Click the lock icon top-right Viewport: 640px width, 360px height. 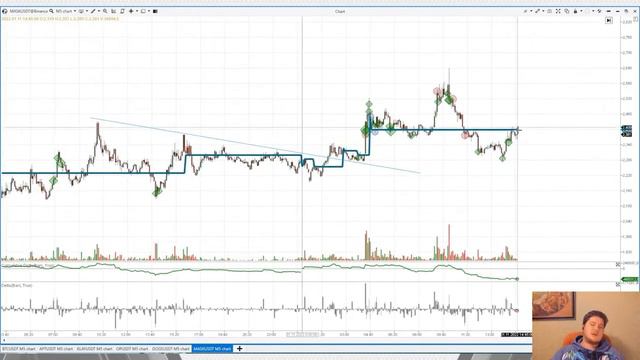pyautogui.click(x=576, y=11)
